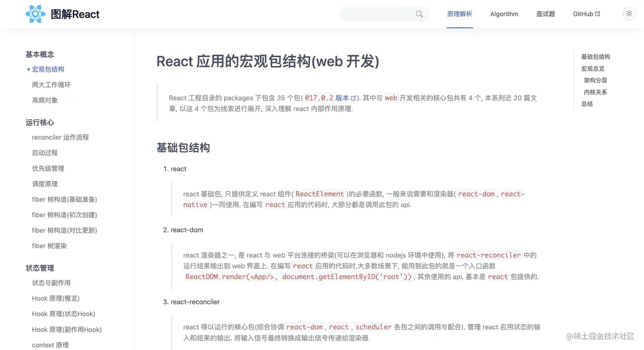Jump to 内核关系 in the right outline

[596, 92]
